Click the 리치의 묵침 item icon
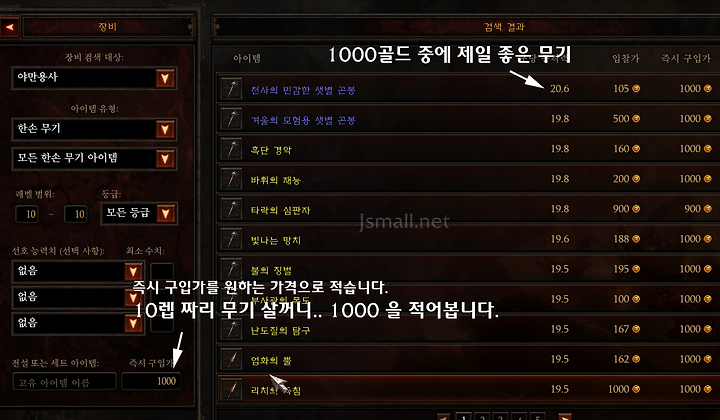Image resolution: width=720 pixels, height=420 pixels. (231, 389)
